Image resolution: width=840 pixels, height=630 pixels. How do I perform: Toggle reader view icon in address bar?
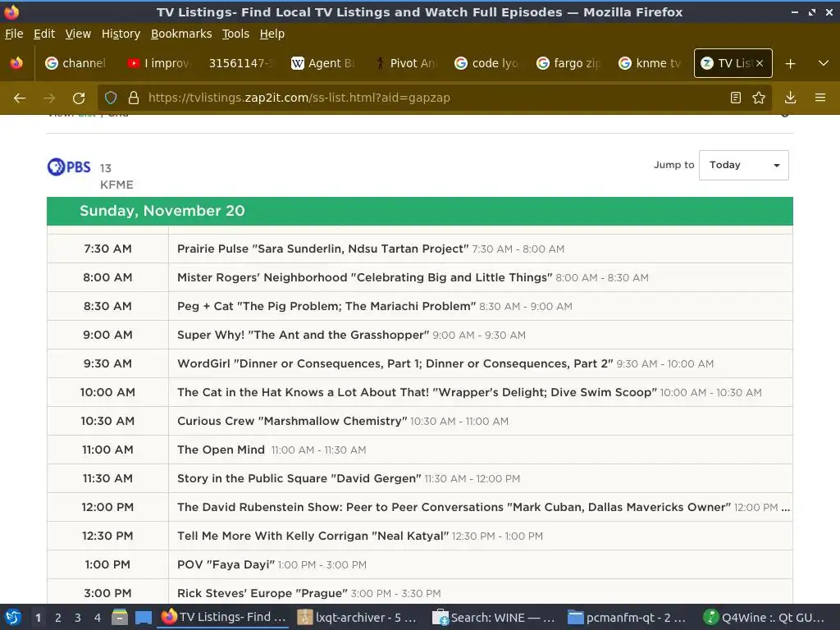pyautogui.click(x=736, y=98)
